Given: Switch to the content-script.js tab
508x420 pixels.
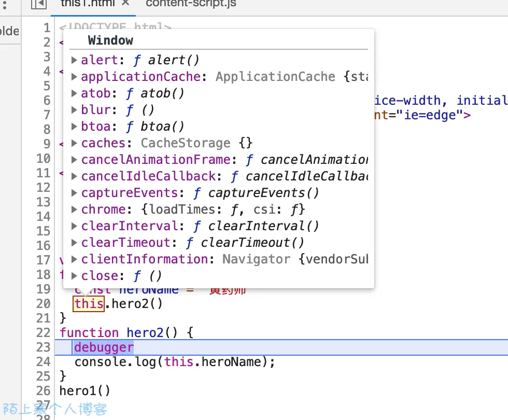Looking at the screenshot, I should [191, 3].
